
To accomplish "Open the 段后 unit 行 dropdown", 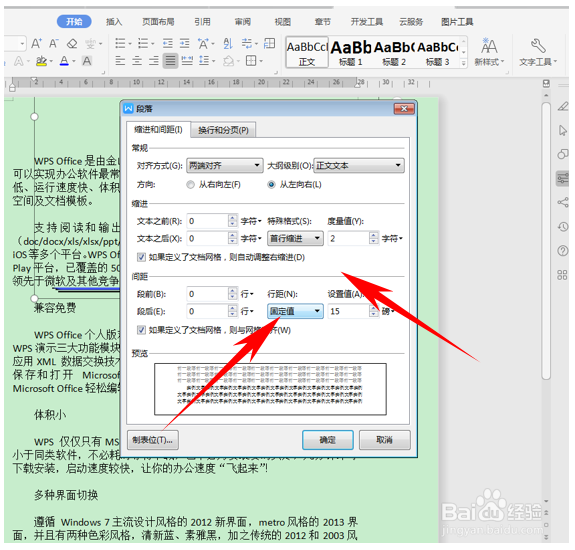I will pyautogui.click(x=247, y=312).
